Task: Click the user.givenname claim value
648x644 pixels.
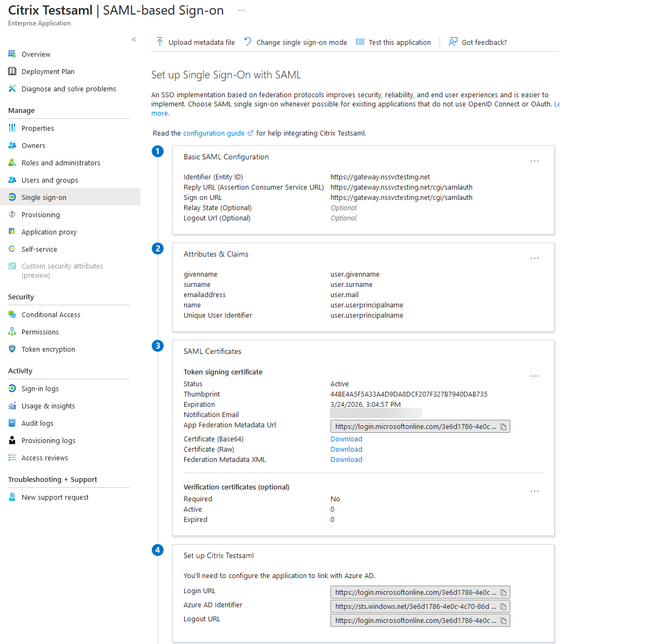Action: [355, 274]
